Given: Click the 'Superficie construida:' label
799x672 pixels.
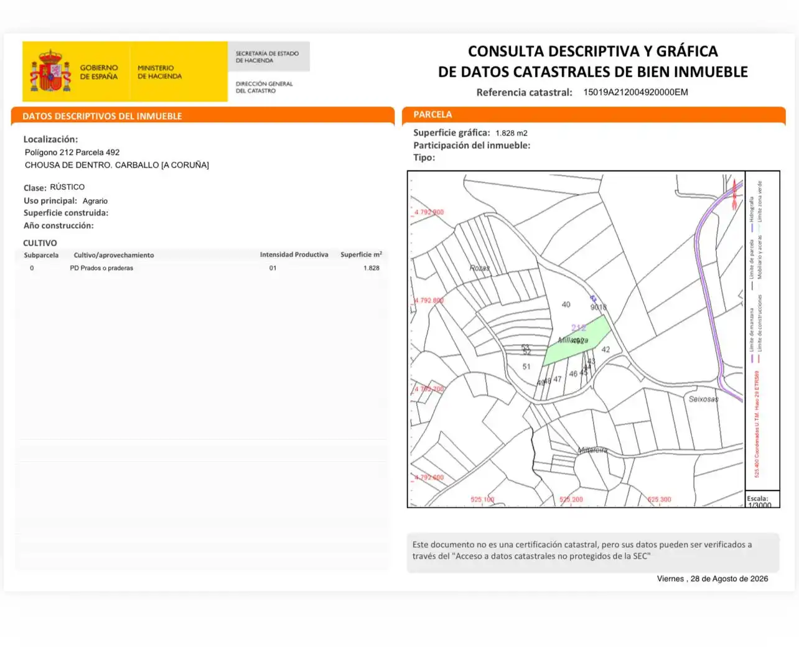Looking at the screenshot, I should [x=66, y=213].
